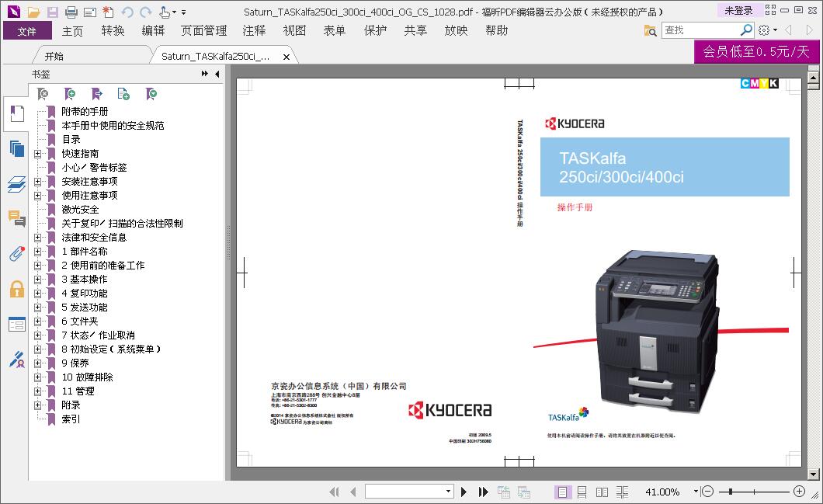Expand the 快速指南 bookmark
This screenshot has width=823, height=504.
pyautogui.click(x=37, y=154)
